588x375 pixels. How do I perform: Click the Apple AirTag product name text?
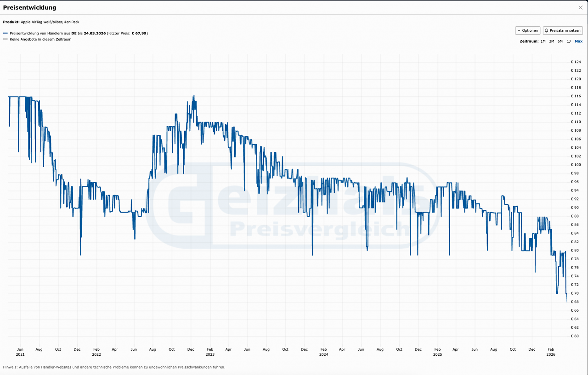(x=50, y=22)
